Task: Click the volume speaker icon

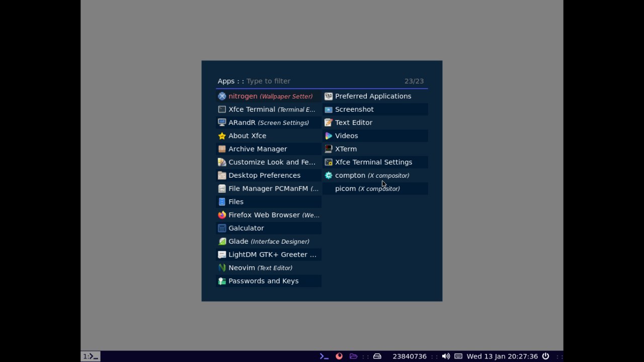Action: click(446, 356)
